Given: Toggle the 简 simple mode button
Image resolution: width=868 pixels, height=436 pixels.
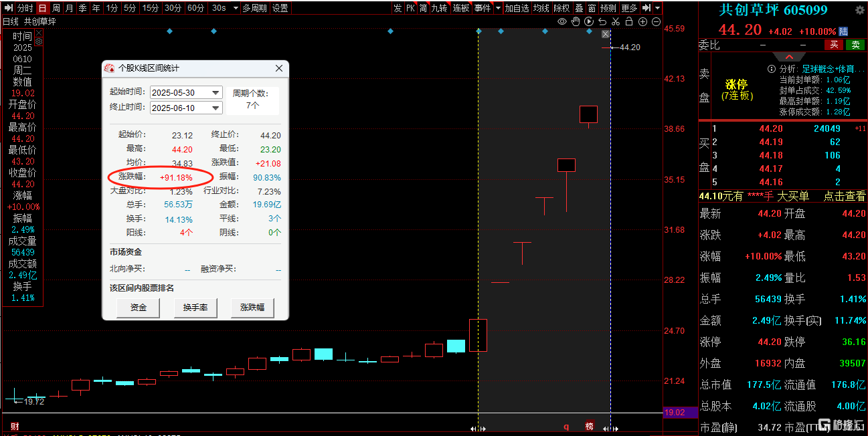Looking at the screenshot, I should [x=423, y=8].
